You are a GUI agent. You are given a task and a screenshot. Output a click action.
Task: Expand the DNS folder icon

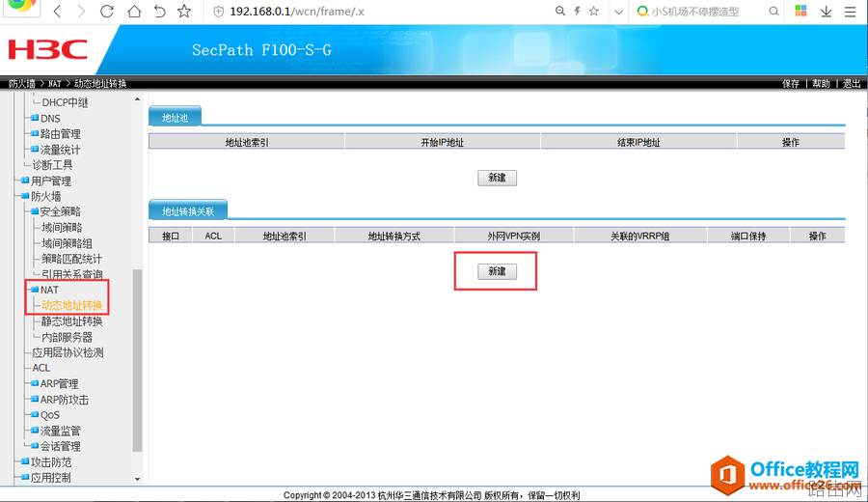35,118
